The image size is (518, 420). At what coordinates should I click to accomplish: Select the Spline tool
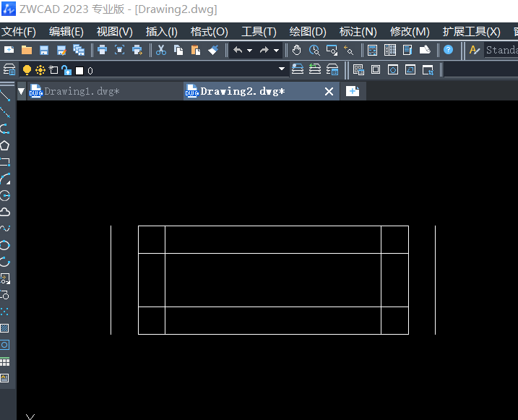(x=5, y=228)
